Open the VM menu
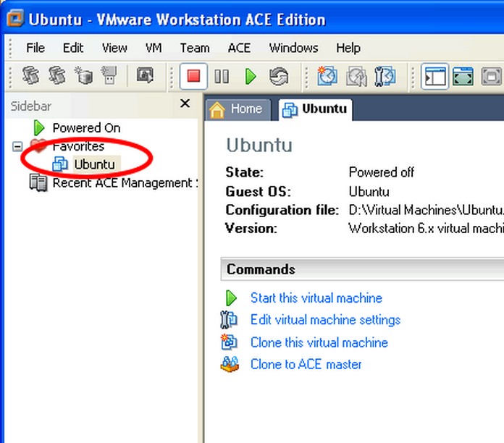The height and width of the screenshot is (443, 504). (154, 48)
